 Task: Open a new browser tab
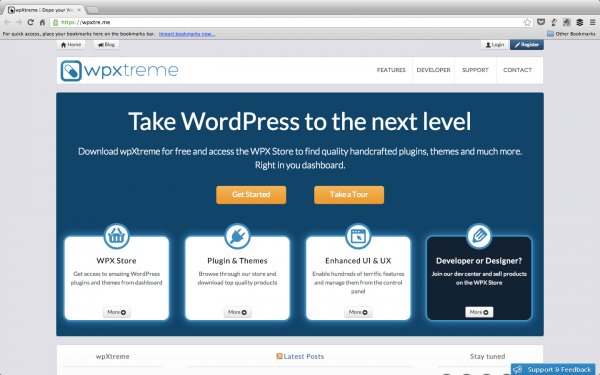(x=93, y=10)
